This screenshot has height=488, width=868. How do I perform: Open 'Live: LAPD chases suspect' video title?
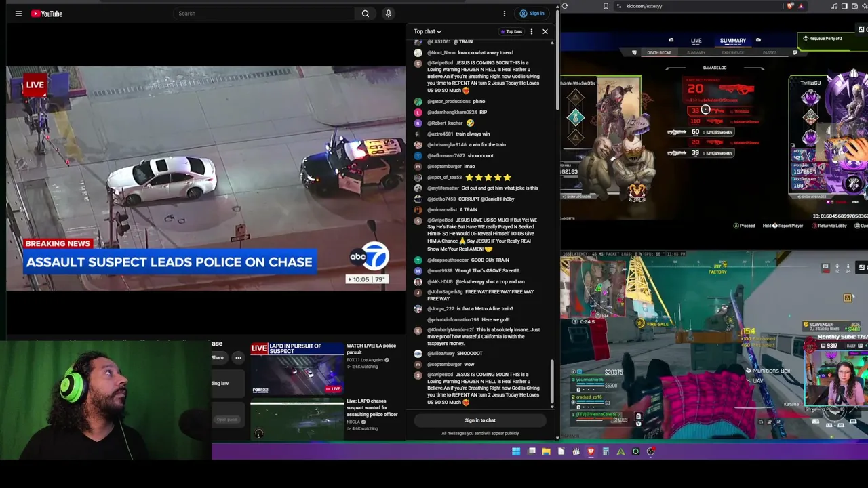tap(372, 408)
